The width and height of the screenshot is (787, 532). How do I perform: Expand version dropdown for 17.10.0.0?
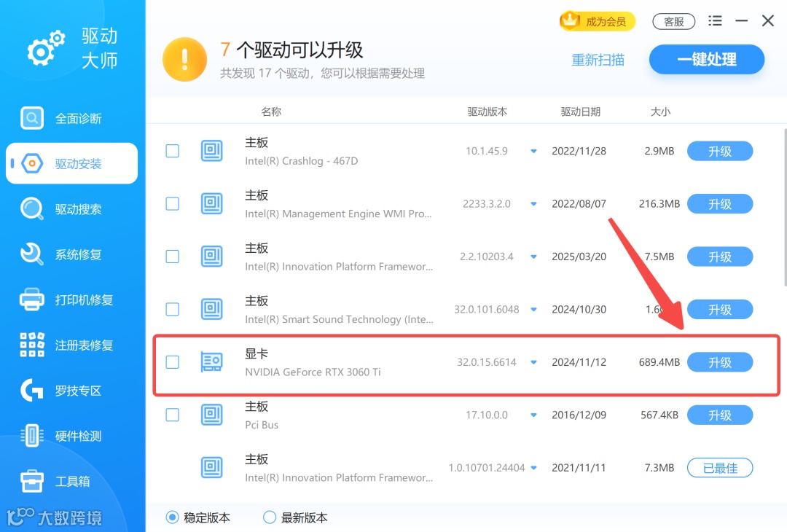(533, 415)
